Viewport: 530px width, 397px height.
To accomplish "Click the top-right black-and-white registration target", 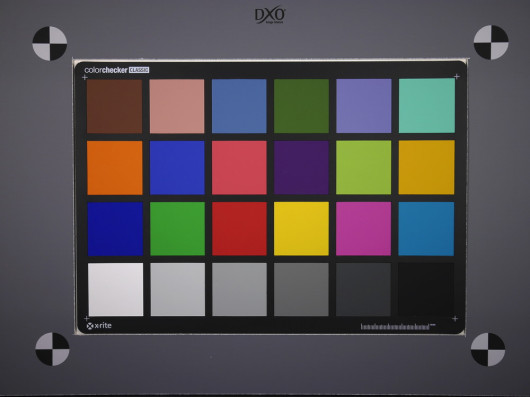I will click(x=491, y=42).
